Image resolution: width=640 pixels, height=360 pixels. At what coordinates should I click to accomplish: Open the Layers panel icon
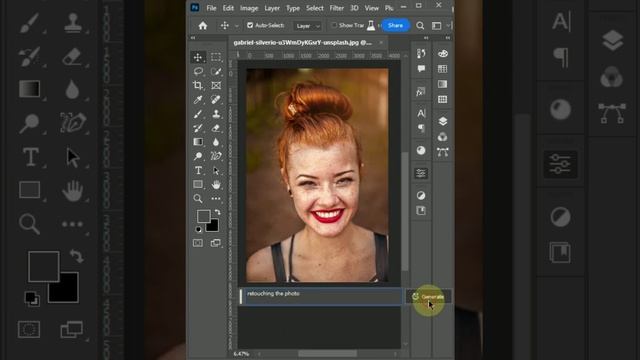pyautogui.click(x=442, y=121)
